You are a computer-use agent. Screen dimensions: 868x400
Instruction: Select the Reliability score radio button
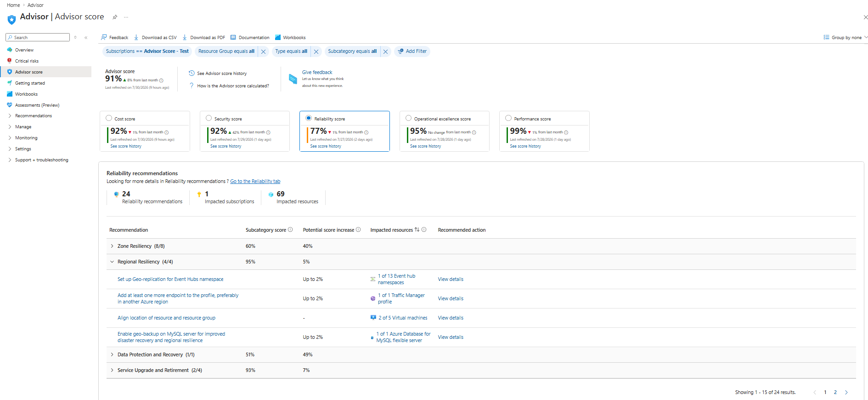309,118
